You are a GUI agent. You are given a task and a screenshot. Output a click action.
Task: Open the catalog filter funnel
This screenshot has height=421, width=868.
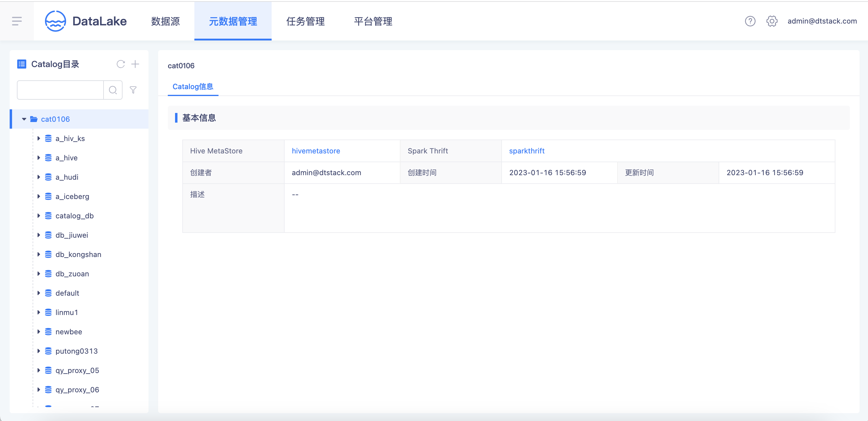133,90
